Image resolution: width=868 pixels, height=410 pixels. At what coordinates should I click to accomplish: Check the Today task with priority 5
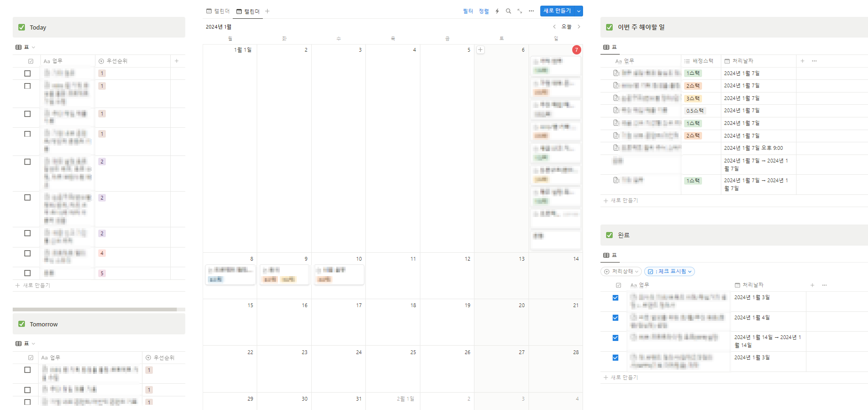coord(27,273)
